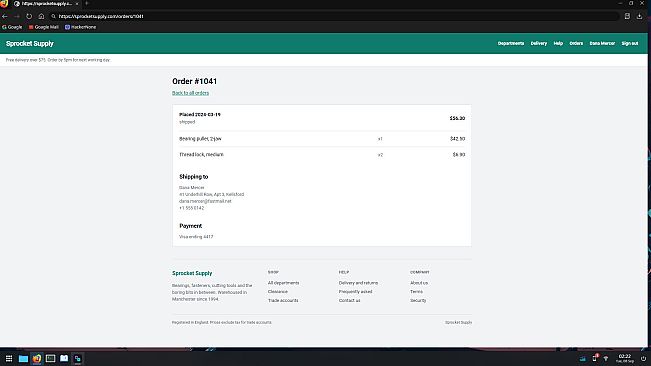Viewport: 651px width, 366px height.
Task: Close the sprocketsupply browser tab
Action: pos(77,3)
